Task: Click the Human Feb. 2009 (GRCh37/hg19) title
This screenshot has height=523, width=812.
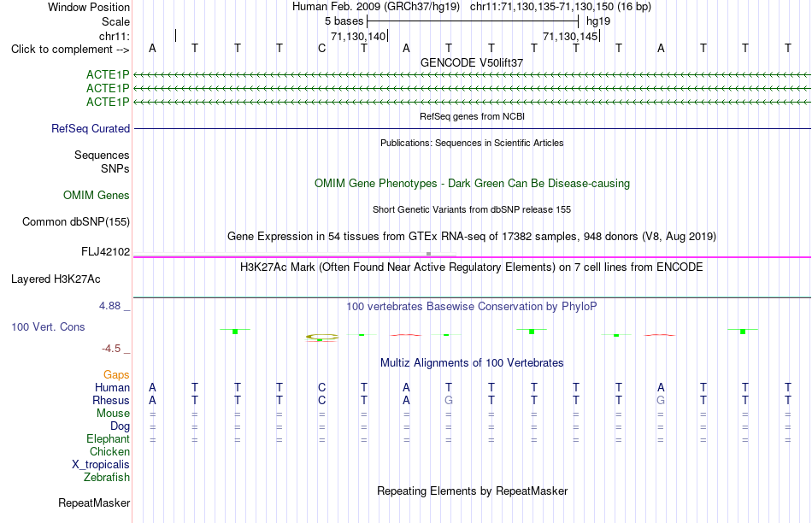Action: 376,7
